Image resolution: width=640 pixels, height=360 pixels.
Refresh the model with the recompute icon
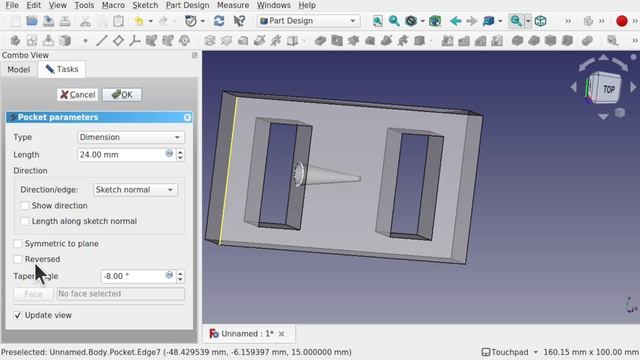click(219, 21)
